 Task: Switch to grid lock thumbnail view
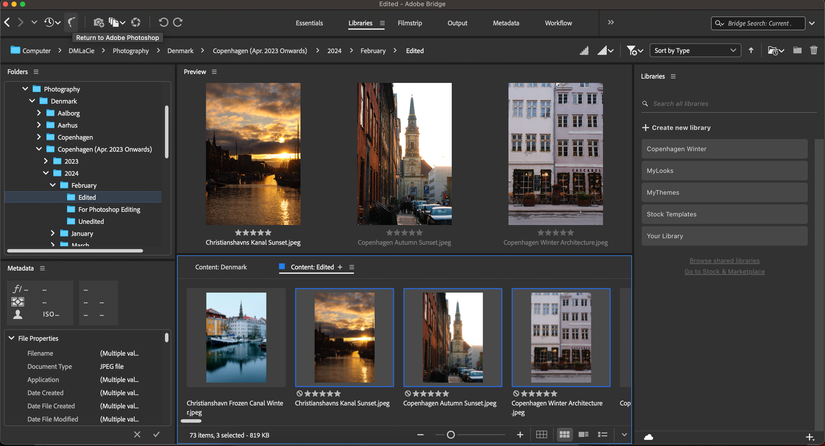[x=541, y=435]
